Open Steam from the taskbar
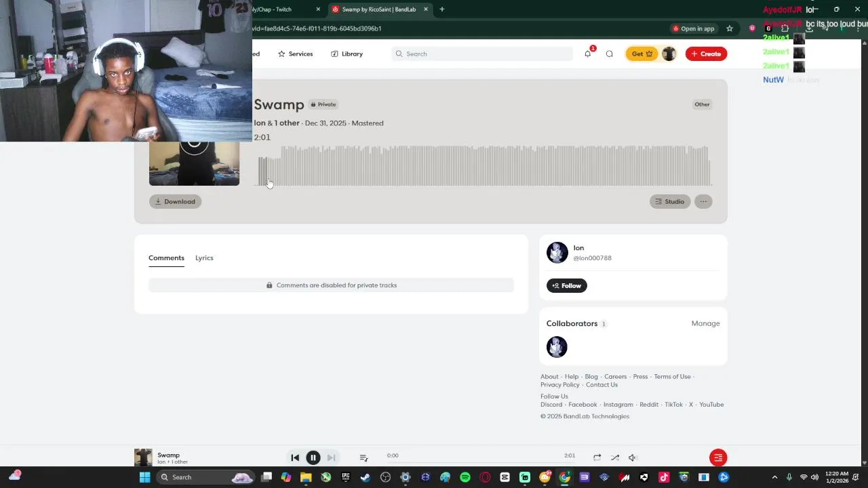The image size is (868, 488). pyautogui.click(x=366, y=477)
